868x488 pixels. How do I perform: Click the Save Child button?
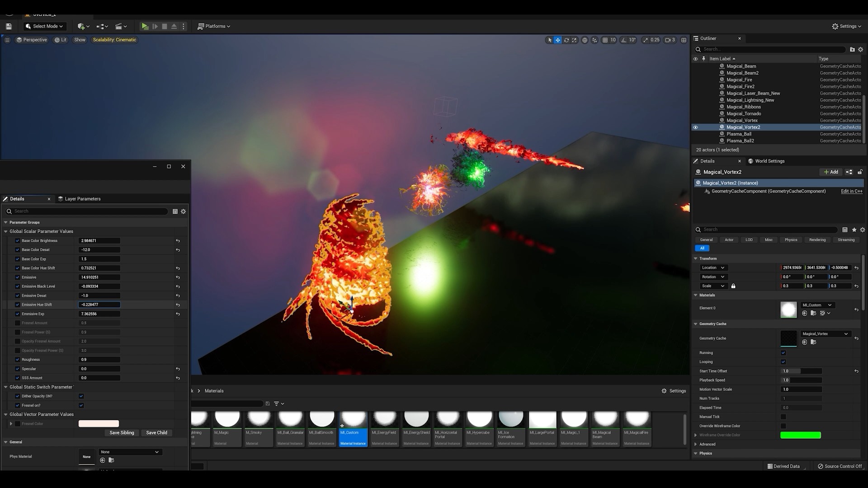[x=156, y=432]
